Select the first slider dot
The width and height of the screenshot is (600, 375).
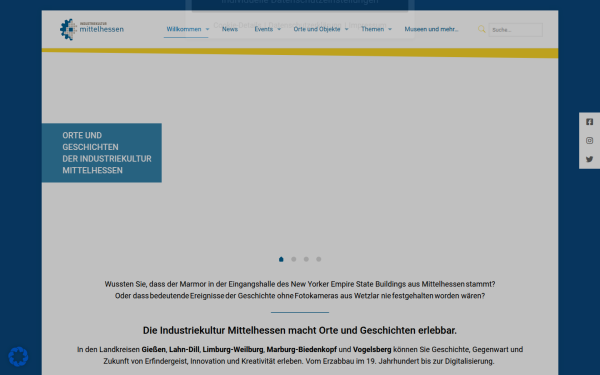(281, 259)
